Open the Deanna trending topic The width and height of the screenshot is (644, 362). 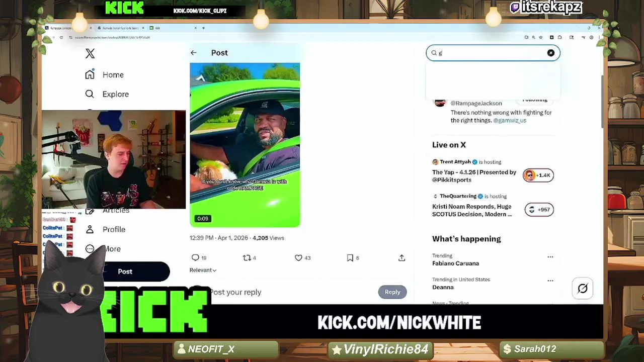tap(443, 288)
